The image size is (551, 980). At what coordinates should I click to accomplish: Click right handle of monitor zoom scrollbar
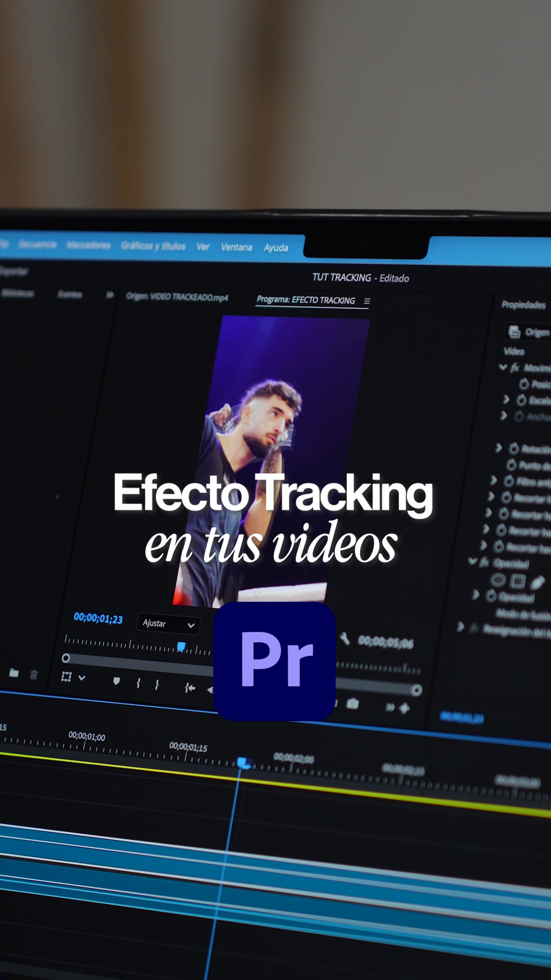click(x=416, y=691)
